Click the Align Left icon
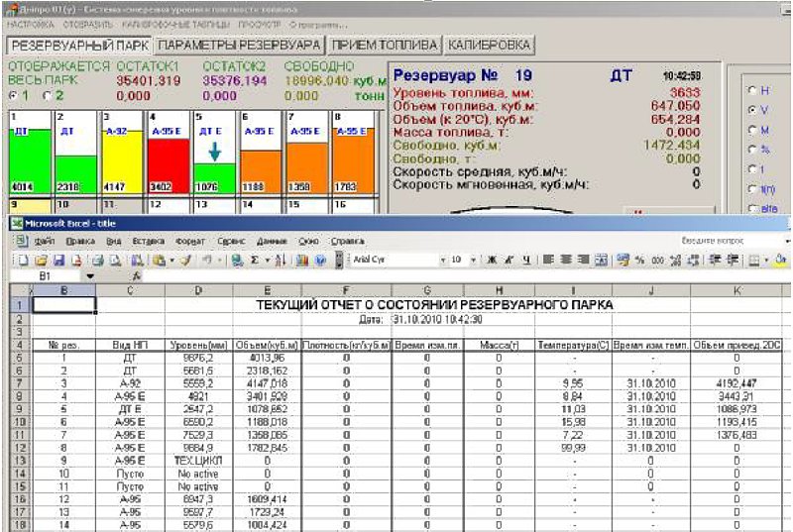The height and width of the screenshot is (532, 793). pos(548,260)
